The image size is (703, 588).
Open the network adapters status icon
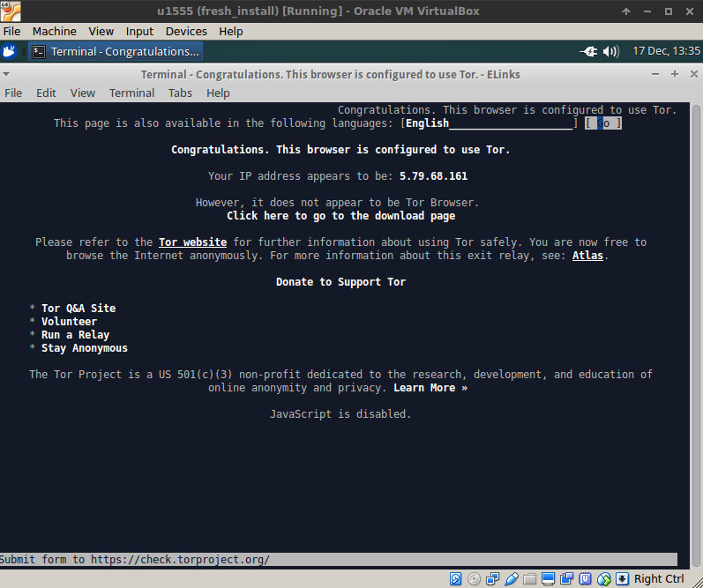pyautogui.click(x=493, y=578)
